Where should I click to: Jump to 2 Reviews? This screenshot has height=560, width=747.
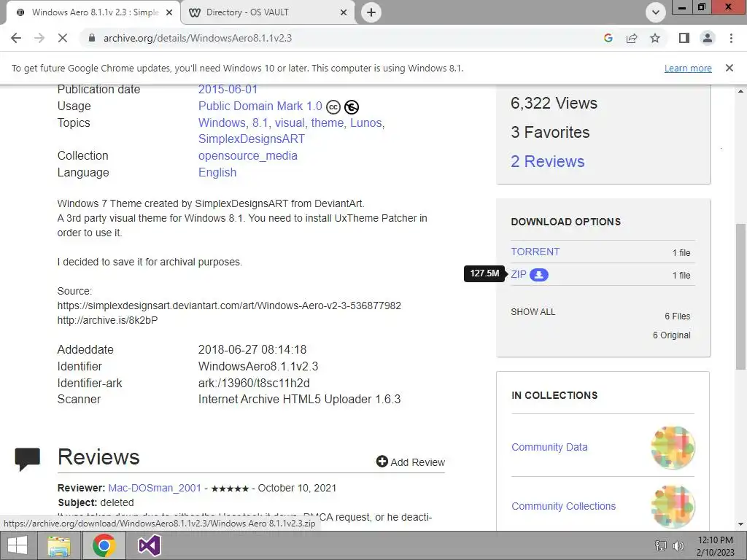(x=547, y=161)
